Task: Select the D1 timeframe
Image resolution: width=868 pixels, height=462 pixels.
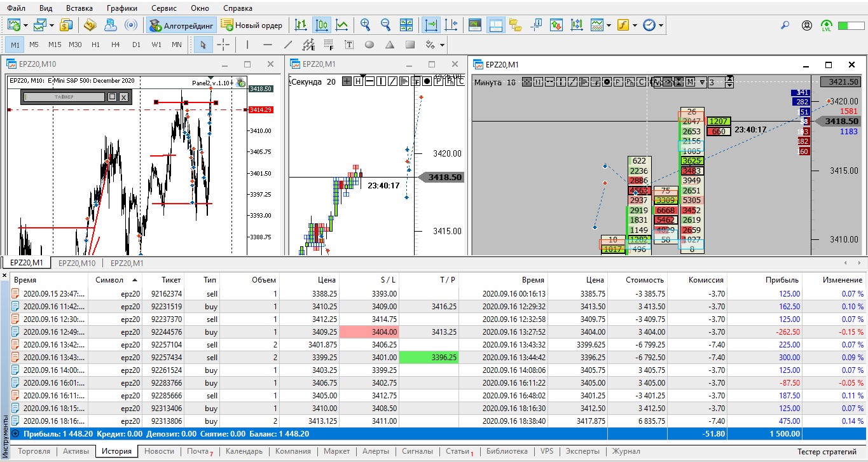Action: pos(136,45)
